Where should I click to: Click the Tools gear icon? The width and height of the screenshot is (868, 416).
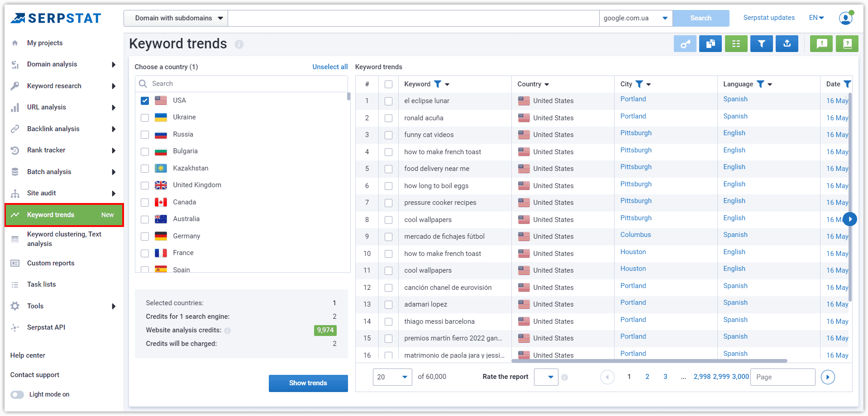point(15,306)
